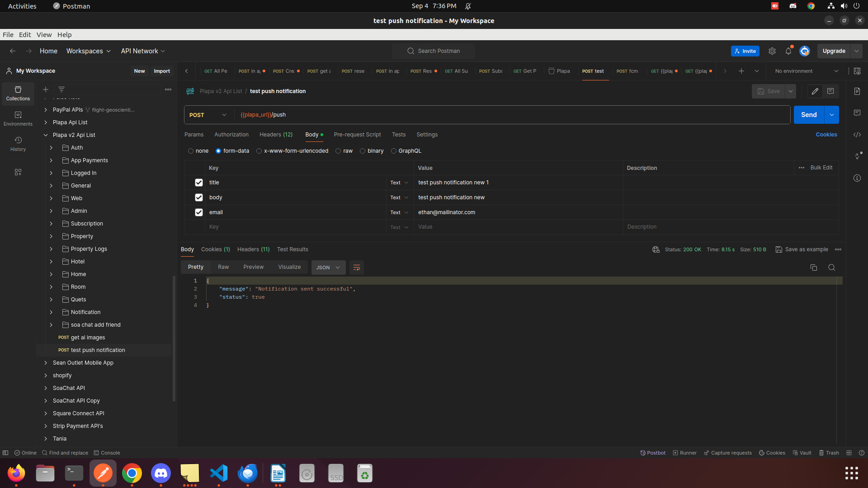Open the code snippet icon
868x488 pixels.
[x=857, y=135]
